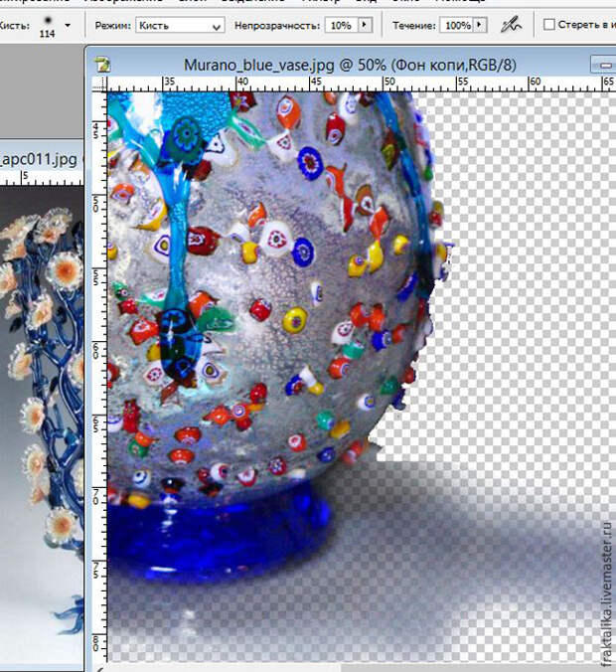Switch to the apc011.jpg document window
The image size is (616, 672).
(x=40, y=157)
